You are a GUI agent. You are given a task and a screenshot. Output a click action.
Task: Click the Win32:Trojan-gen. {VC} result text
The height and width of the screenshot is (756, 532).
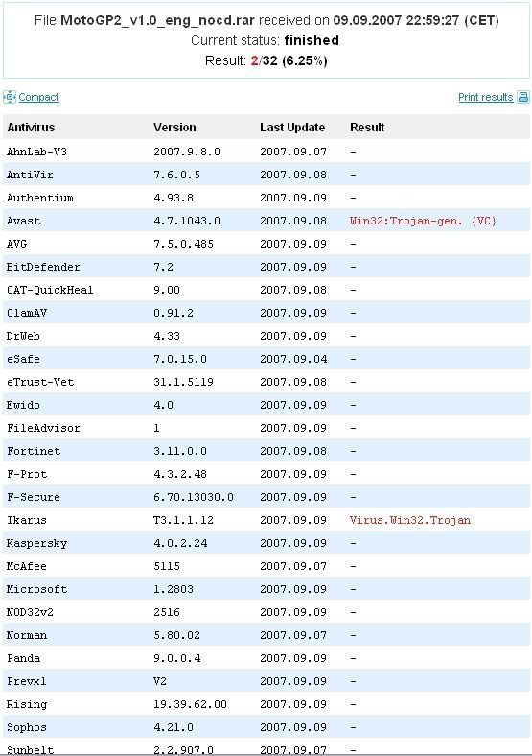pyautogui.click(x=423, y=221)
